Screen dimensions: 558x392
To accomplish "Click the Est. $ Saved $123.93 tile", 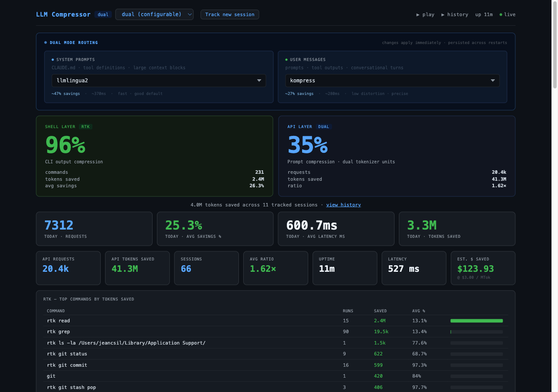I will click(483, 268).
